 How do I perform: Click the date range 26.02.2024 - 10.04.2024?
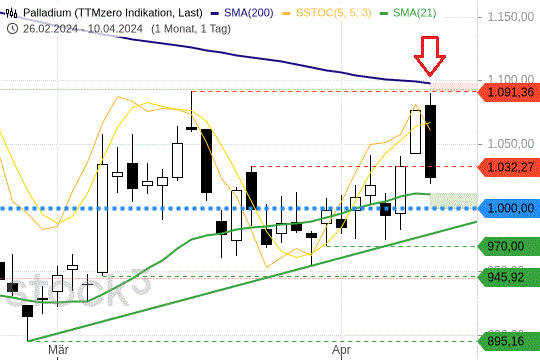pyautogui.click(x=83, y=29)
